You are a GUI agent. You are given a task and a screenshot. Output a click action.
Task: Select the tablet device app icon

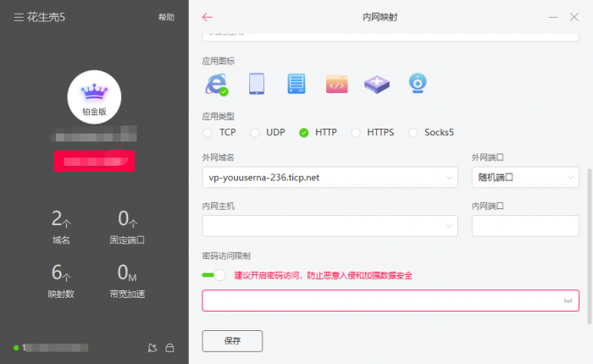257,84
